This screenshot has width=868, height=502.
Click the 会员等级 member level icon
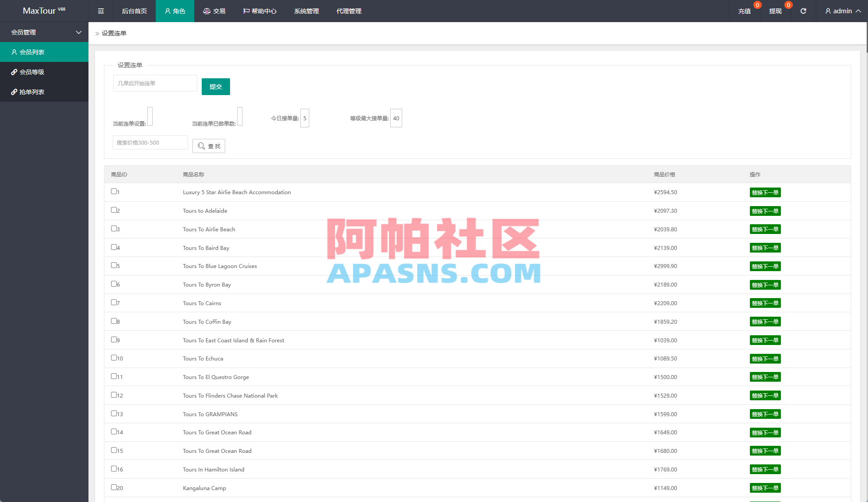pyautogui.click(x=14, y=72)
